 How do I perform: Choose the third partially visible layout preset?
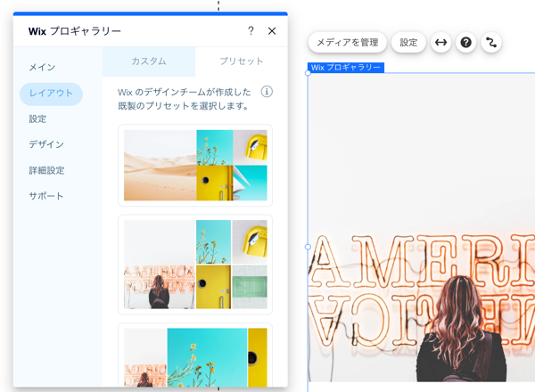(195, 355)
